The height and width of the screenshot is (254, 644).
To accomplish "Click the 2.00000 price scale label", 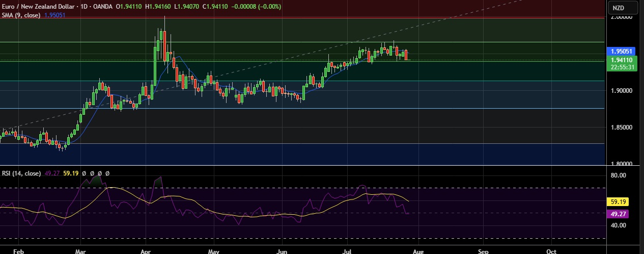I will pos(623,17).
